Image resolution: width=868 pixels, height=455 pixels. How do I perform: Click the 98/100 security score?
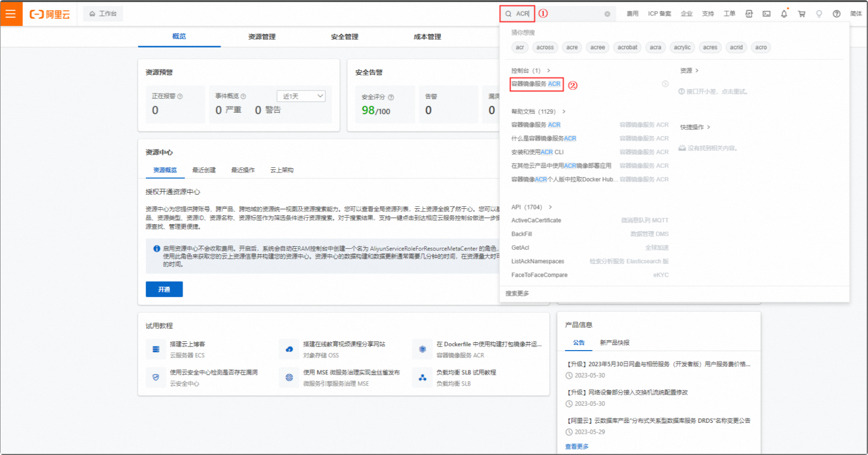(x=376, y=111)
